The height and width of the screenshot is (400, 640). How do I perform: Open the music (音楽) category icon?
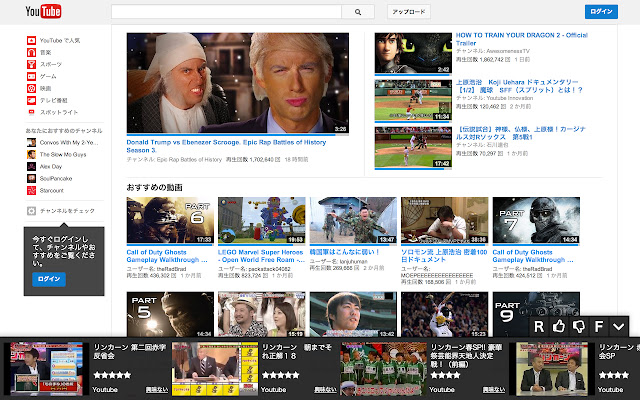tap(31, 52)
